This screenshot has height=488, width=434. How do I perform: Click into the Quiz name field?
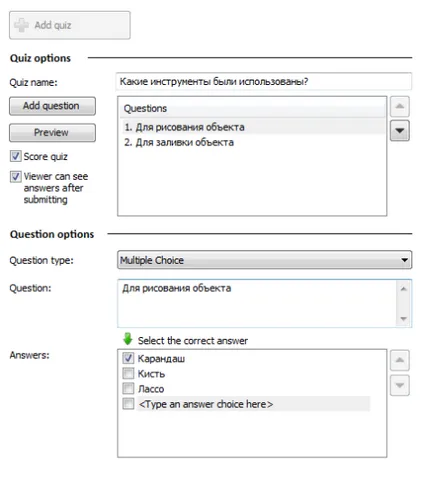[x=264, y=82]
